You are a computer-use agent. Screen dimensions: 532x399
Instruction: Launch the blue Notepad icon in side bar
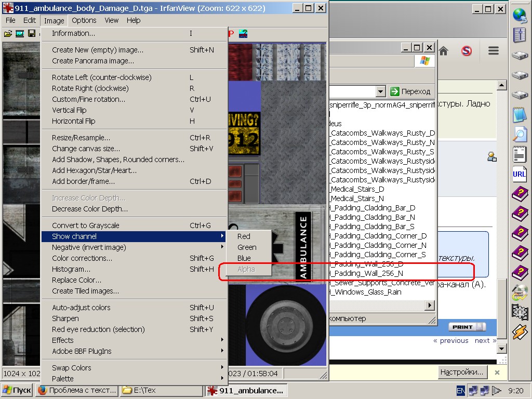click(520, 114)
